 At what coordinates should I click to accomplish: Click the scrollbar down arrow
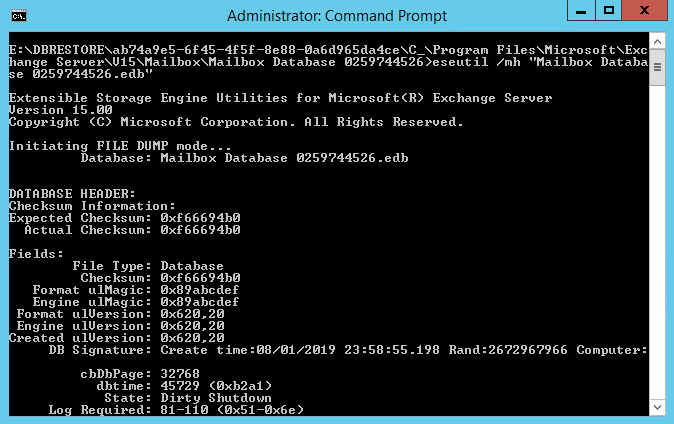tap(657, 407)
